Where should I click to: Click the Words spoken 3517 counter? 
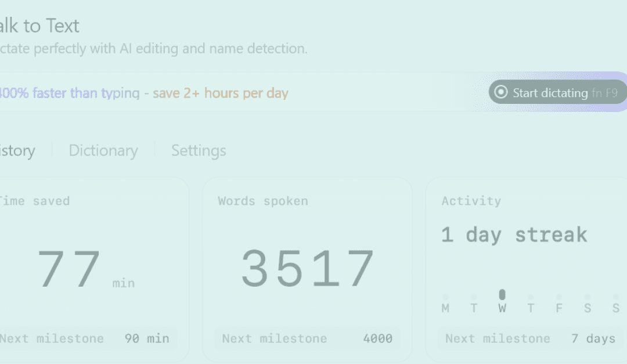point(307,267)
